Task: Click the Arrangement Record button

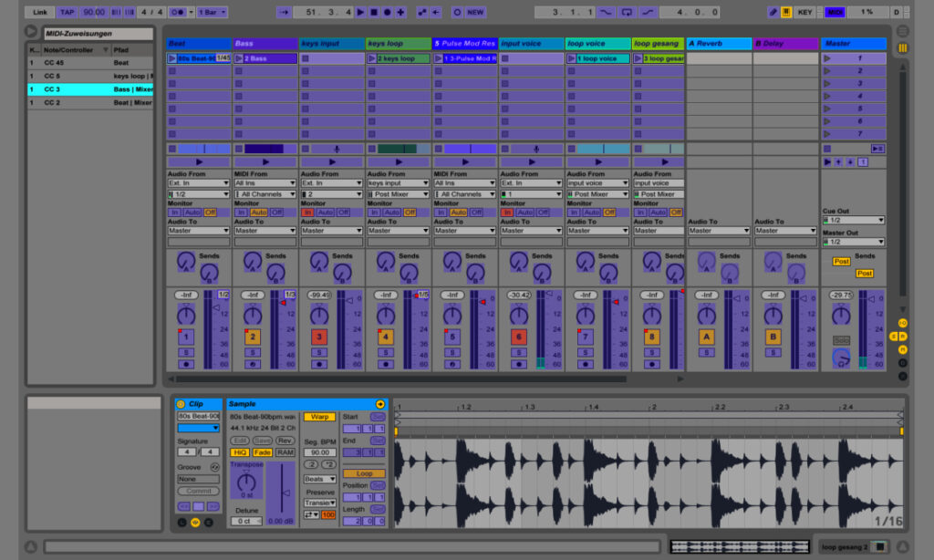Action: [x=387, y=12]
